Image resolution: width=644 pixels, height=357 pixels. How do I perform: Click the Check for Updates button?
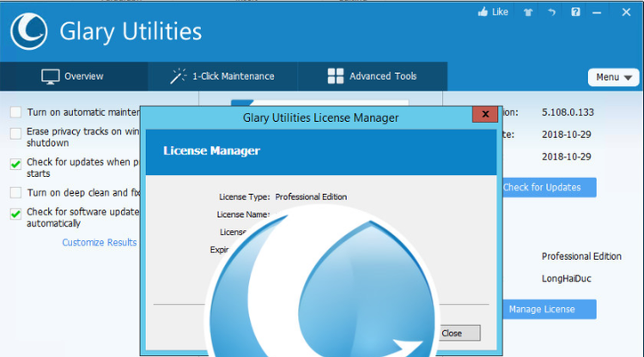click(543, 187)
